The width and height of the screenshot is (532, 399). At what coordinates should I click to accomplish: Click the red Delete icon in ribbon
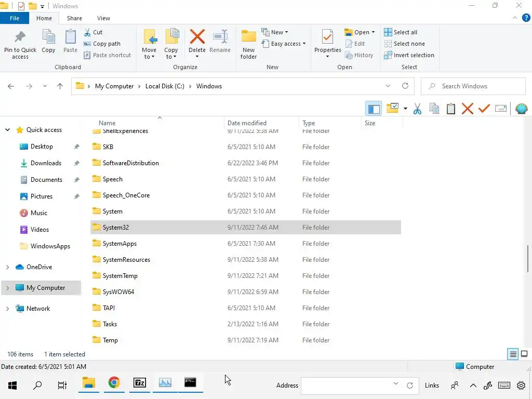click(197, 37)
